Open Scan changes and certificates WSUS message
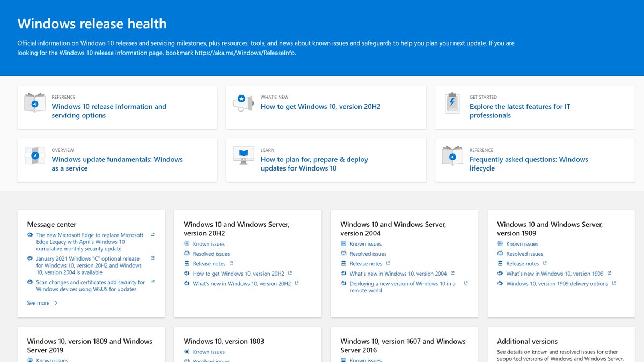644x362 pixels. point(91,285)
